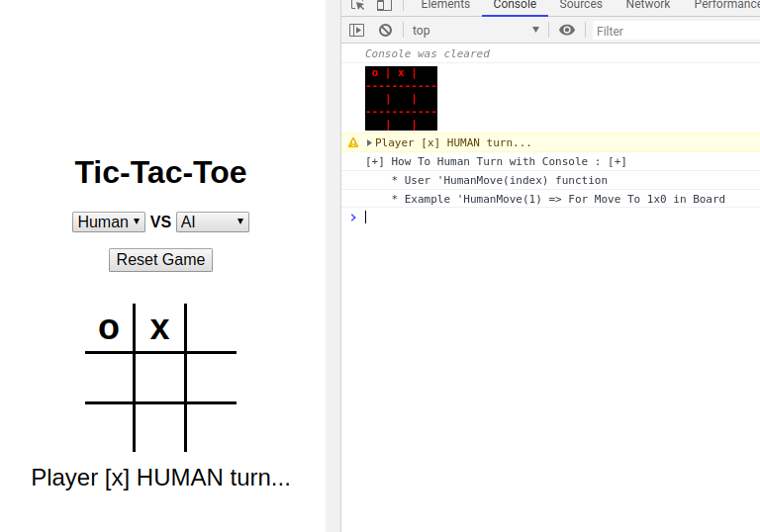The image size is (760, 532).
Task: Show the console sidebar
Action: (356, 31)
